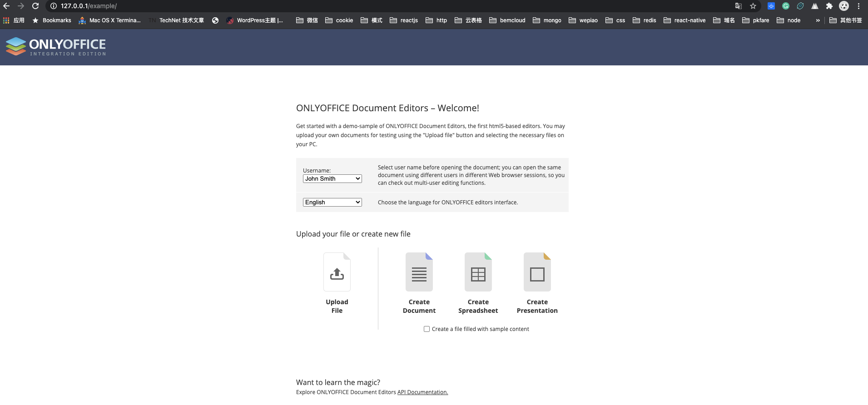Open the cookie bookmark folder
Screen dimensions: 868x405
point(339,20)
